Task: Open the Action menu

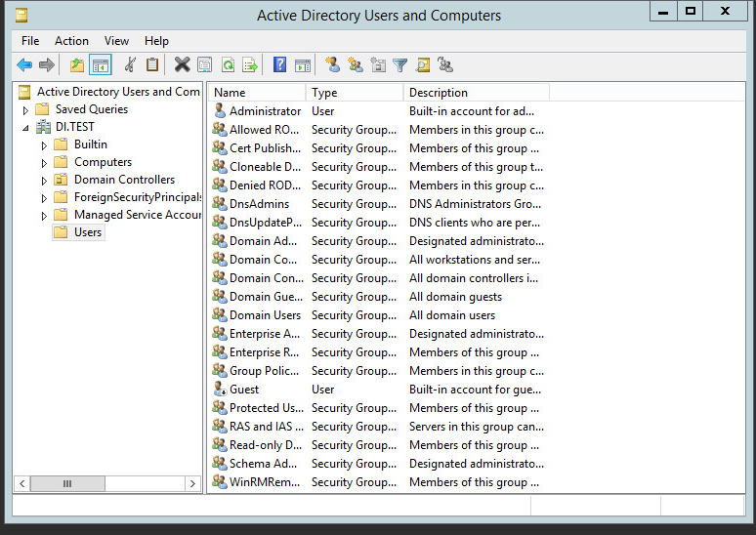Action: click(x=71, y=41)
